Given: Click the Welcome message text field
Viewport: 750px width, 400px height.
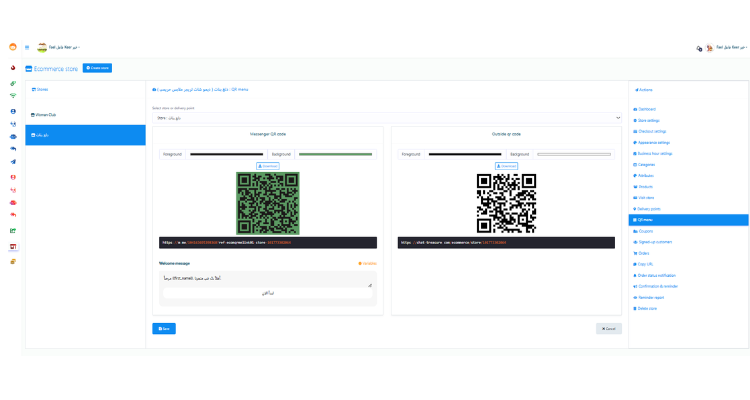Looking at the screenshot, I should pos(267,281).
